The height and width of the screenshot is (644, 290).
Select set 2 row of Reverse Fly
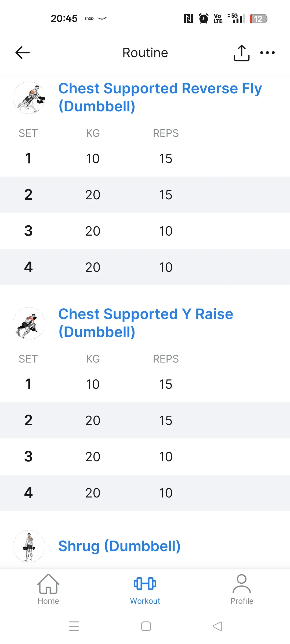(145, 195)
